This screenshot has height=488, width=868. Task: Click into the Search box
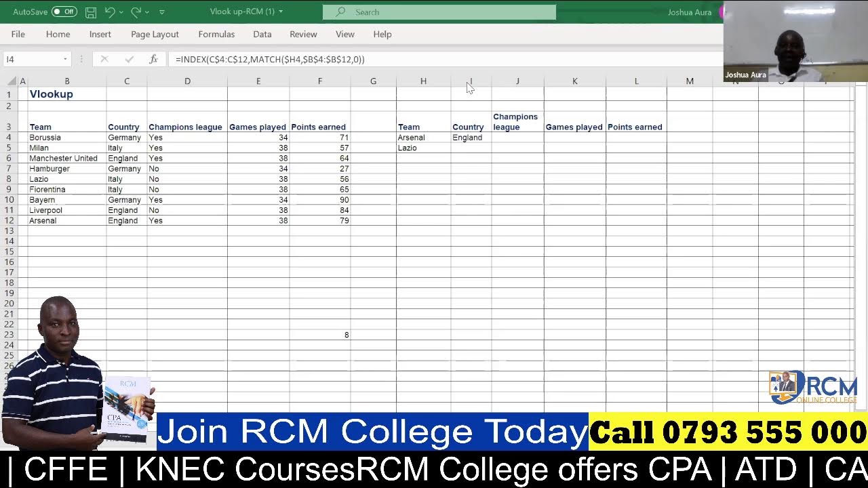[439, 12]
